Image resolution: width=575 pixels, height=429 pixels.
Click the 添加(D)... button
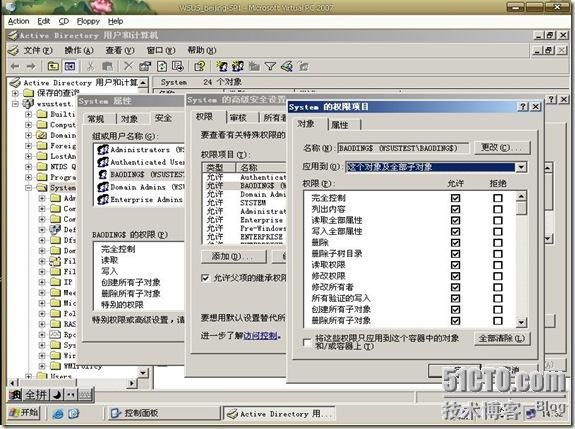click(x=234, y=256)
